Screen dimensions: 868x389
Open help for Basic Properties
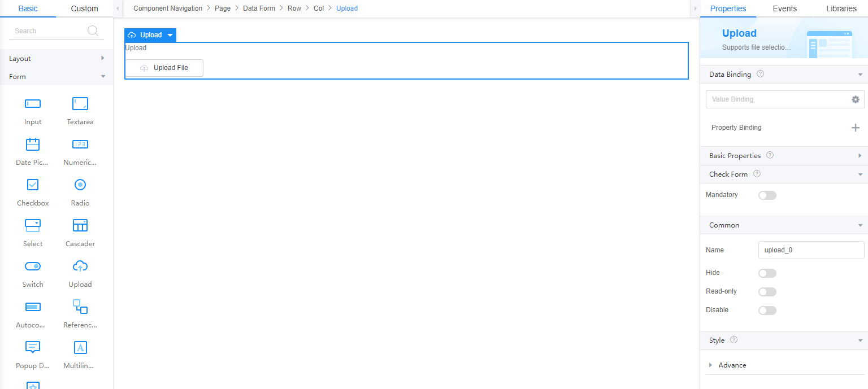[770, 155]
